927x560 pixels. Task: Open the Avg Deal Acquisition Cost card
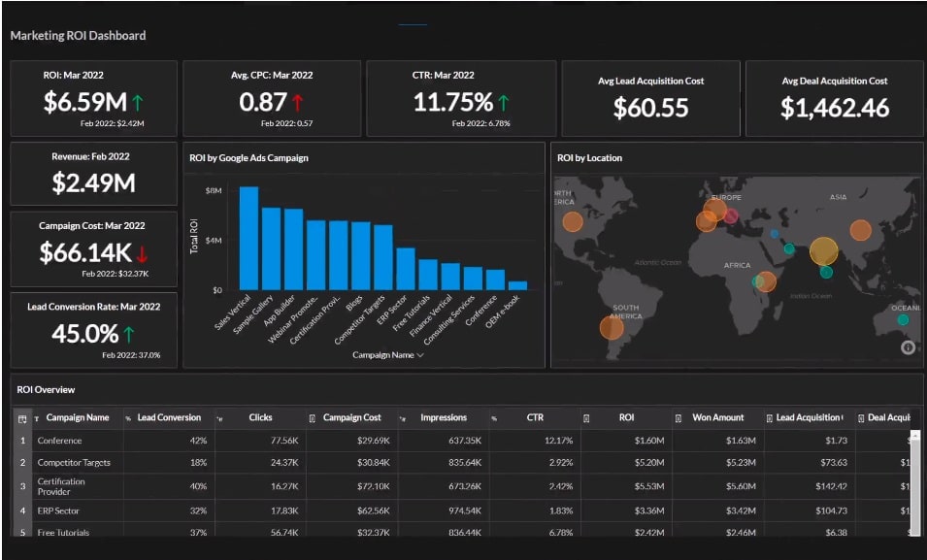point(834,98)
